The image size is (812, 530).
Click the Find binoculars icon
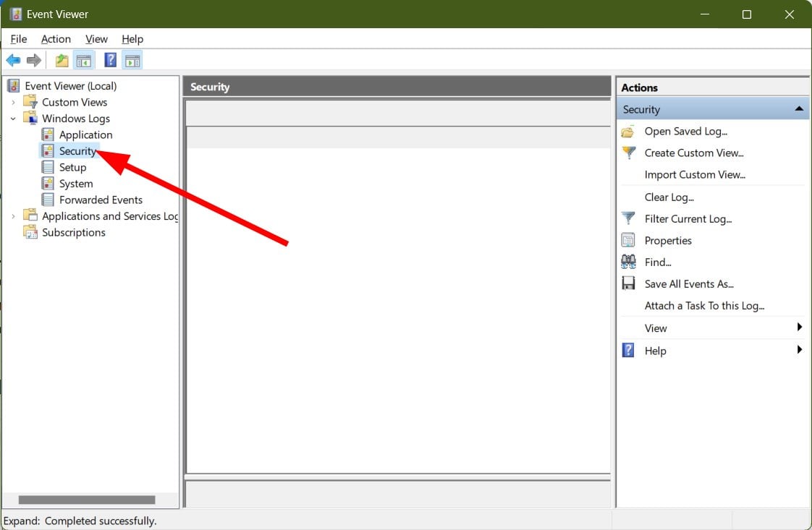coord(628,262)
